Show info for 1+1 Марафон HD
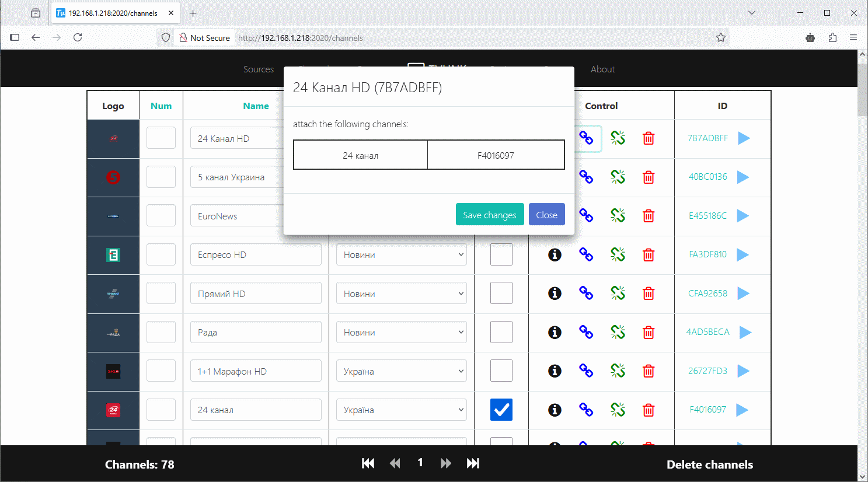This screenshot has height=482, width=868. tap(555, 371)
